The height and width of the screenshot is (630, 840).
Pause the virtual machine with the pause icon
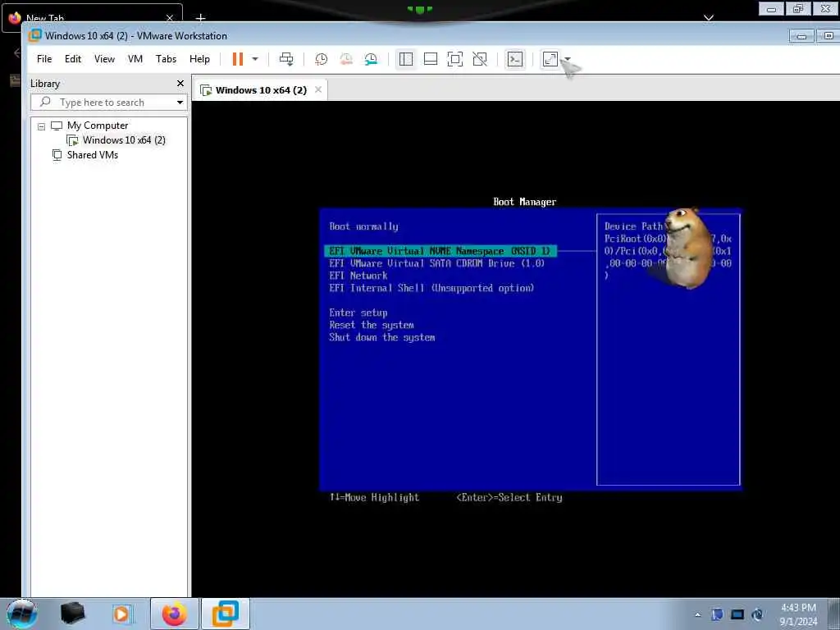[x=237, y=59]
